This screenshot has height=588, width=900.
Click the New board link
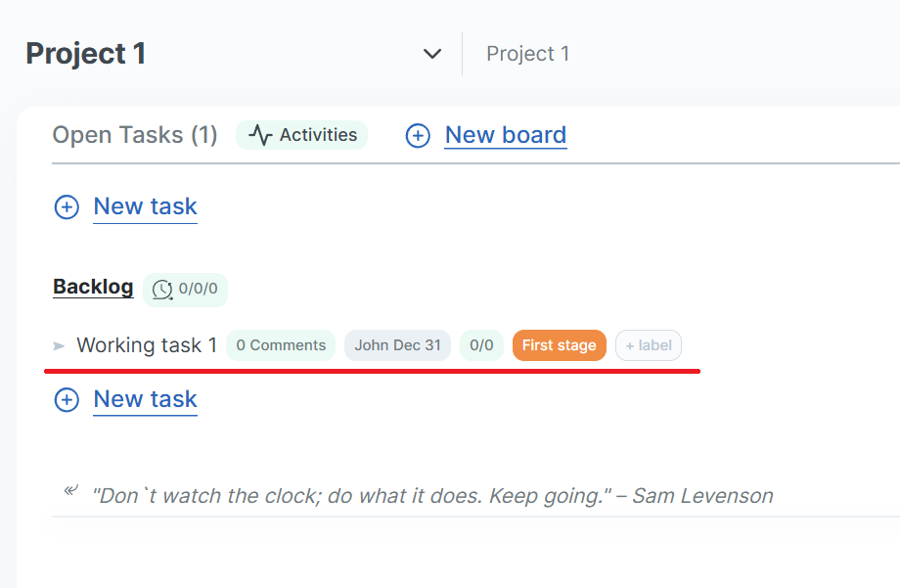(x=505, y=135)
